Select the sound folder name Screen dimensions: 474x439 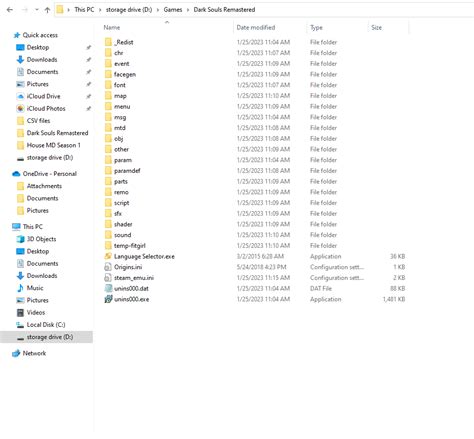(x=122, y=235)
